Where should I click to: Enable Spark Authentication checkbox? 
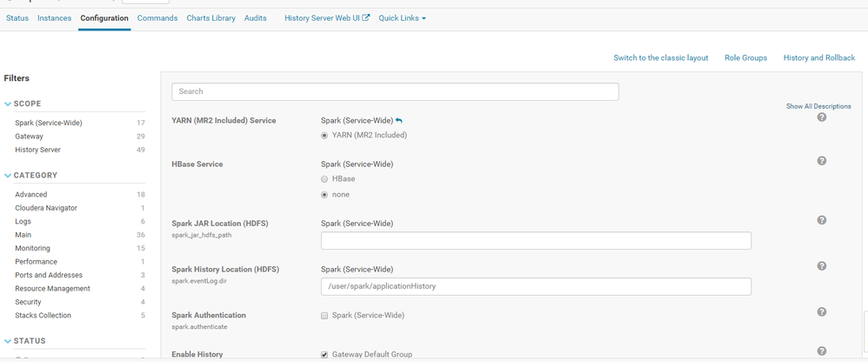point(324,316)
